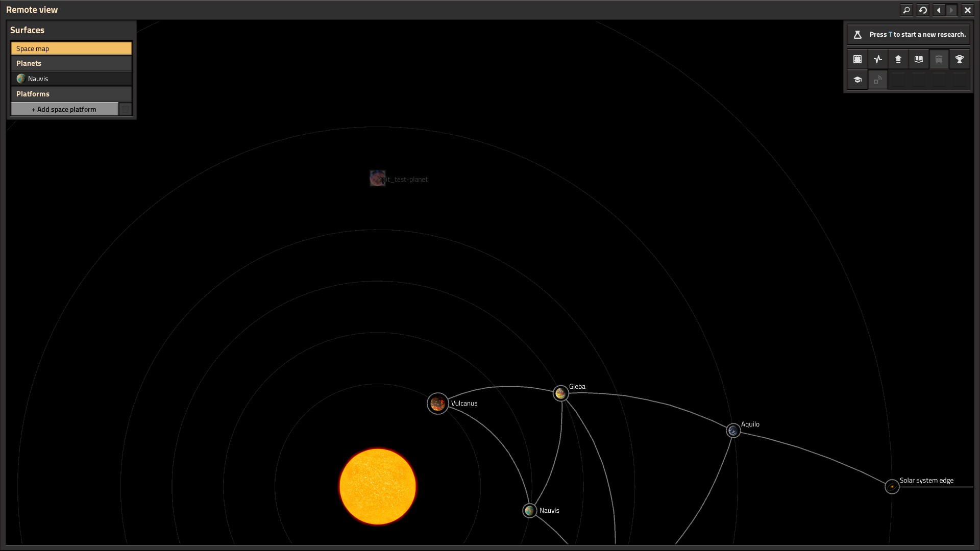Screen dimensions: 980x551
Task: Click the reset view rotation button
Action: 923,10
